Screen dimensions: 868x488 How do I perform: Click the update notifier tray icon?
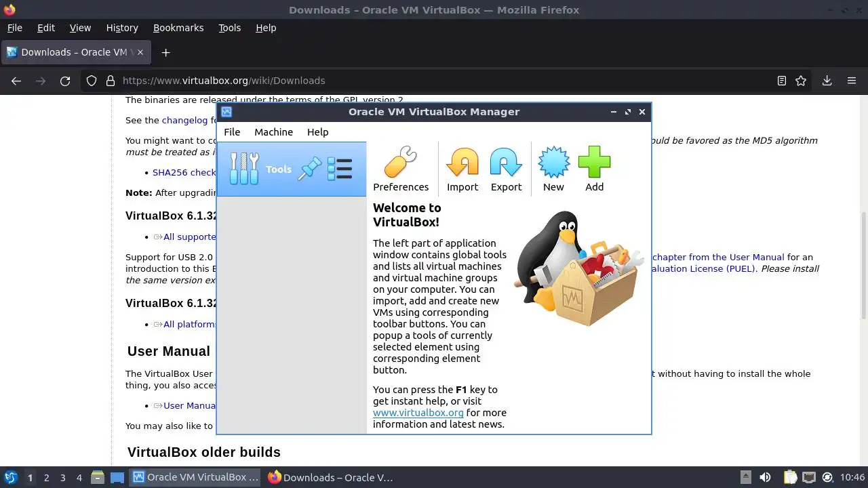pyautogui.click(x=828, y=477)
